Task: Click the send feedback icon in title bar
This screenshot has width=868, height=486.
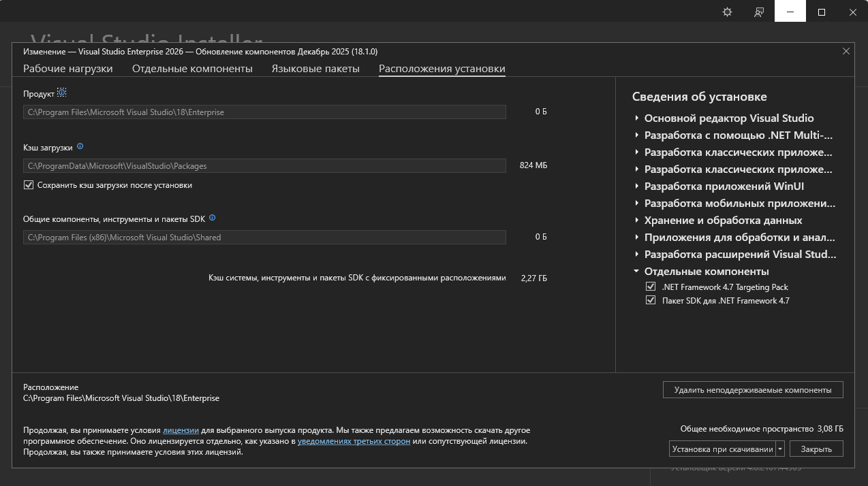Action: coord(758,12)
